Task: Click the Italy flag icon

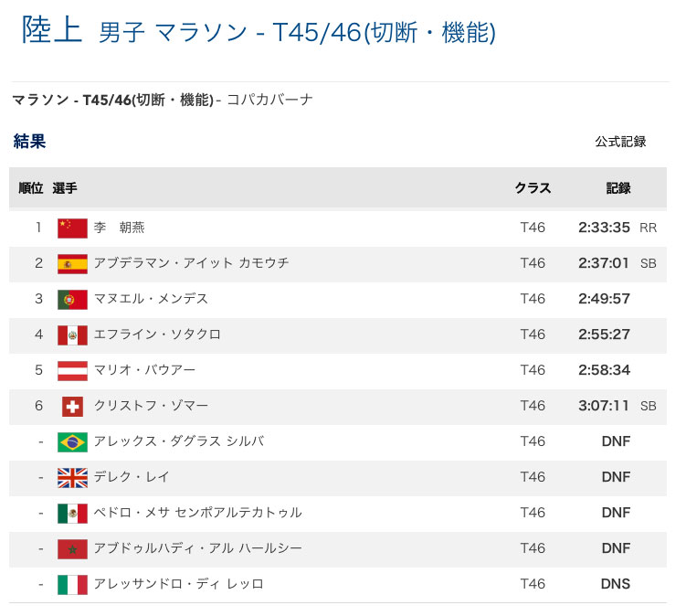Action: click(72, 584)
